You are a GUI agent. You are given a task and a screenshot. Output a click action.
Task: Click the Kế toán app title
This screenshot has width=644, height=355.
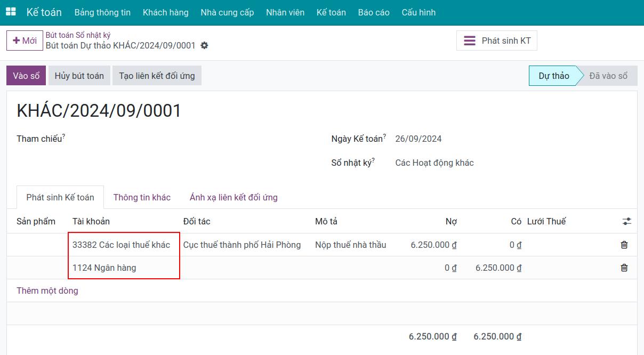coord(44,12)
